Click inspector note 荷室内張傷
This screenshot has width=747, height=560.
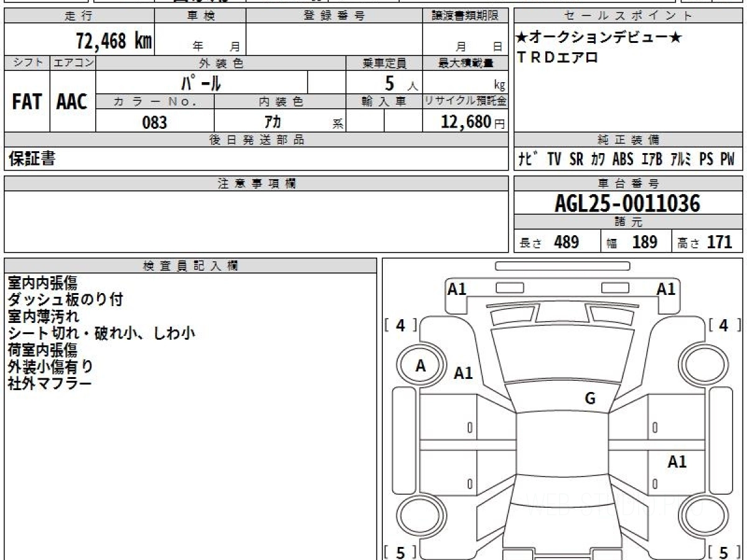(x=42, y=350)
